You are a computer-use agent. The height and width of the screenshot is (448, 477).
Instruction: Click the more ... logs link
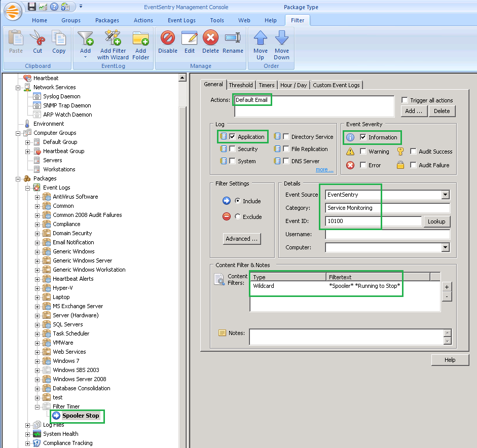pos(324,169)
